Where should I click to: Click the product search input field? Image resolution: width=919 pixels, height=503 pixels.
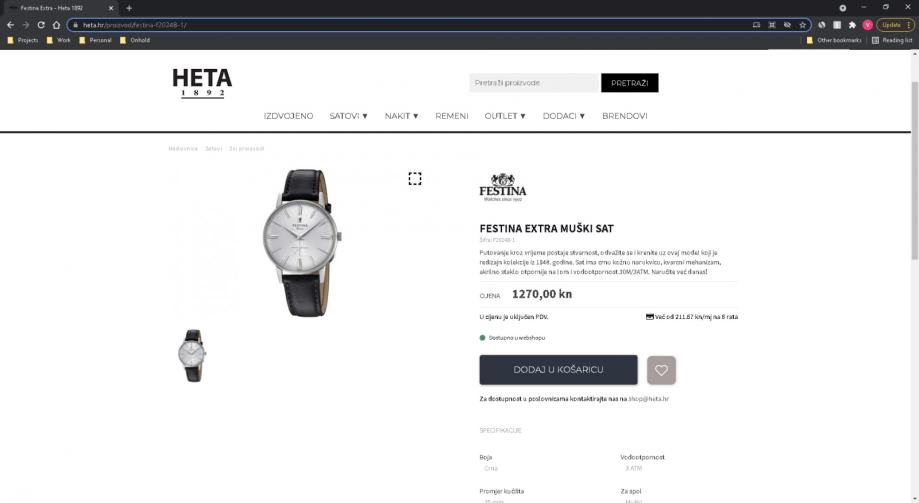[x=535, y=83]
